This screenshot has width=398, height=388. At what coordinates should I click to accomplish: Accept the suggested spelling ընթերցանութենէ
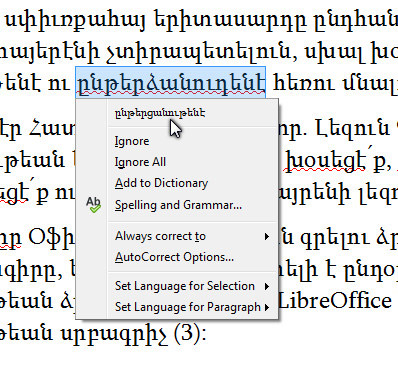160,113
